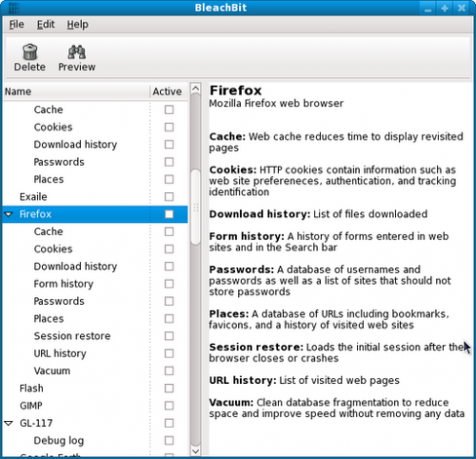Enable the Firefox row checkbox
The image size is (476, 459).
coord(169,214)
